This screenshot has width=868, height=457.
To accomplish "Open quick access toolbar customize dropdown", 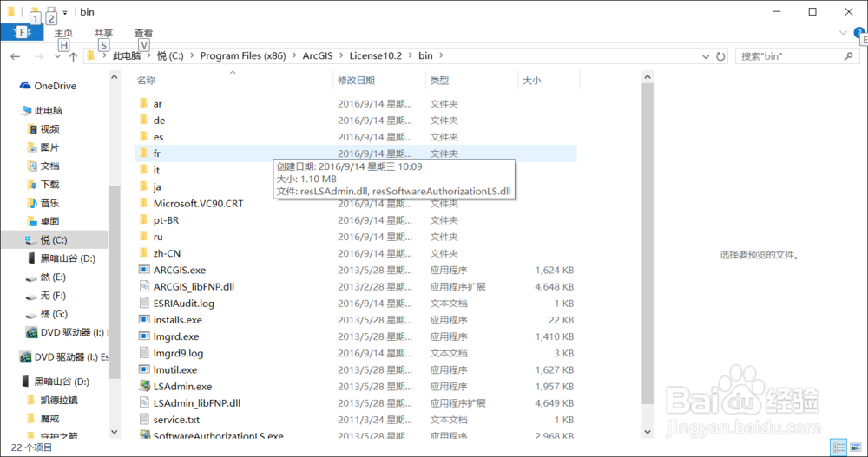I will click(65, 12).
